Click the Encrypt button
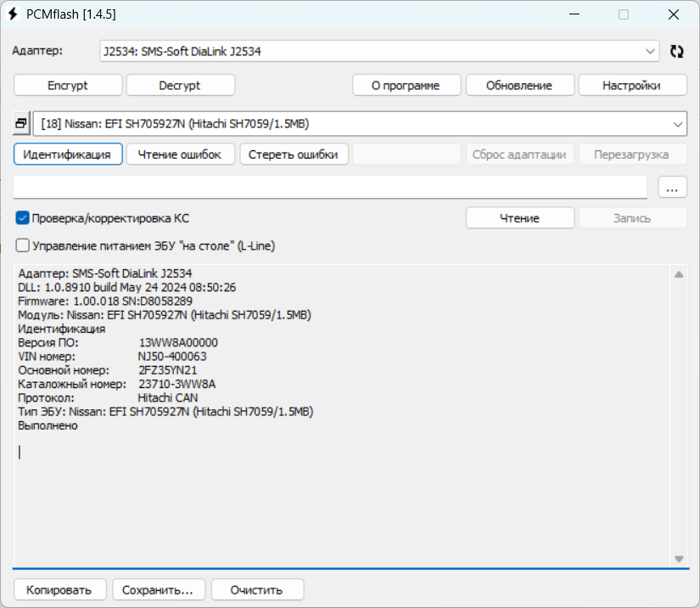Screen dimensions: 700x608 pyautogui.click(x=67, y=85)
